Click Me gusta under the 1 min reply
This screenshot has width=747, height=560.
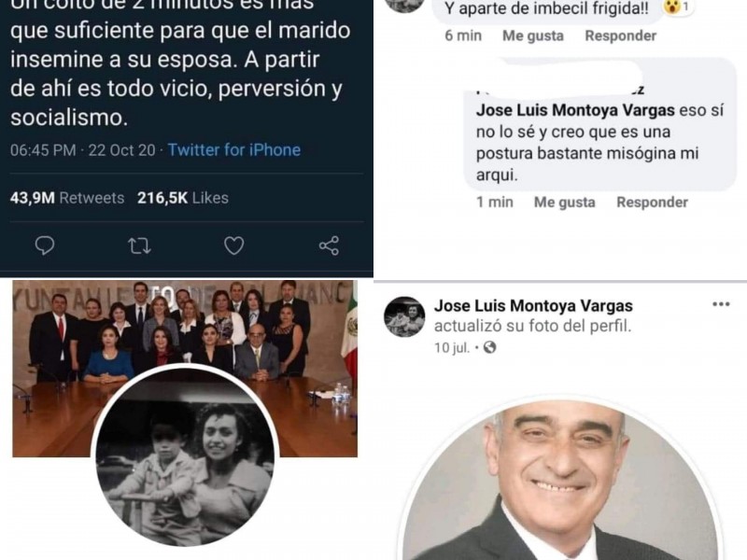pos(565,203)
